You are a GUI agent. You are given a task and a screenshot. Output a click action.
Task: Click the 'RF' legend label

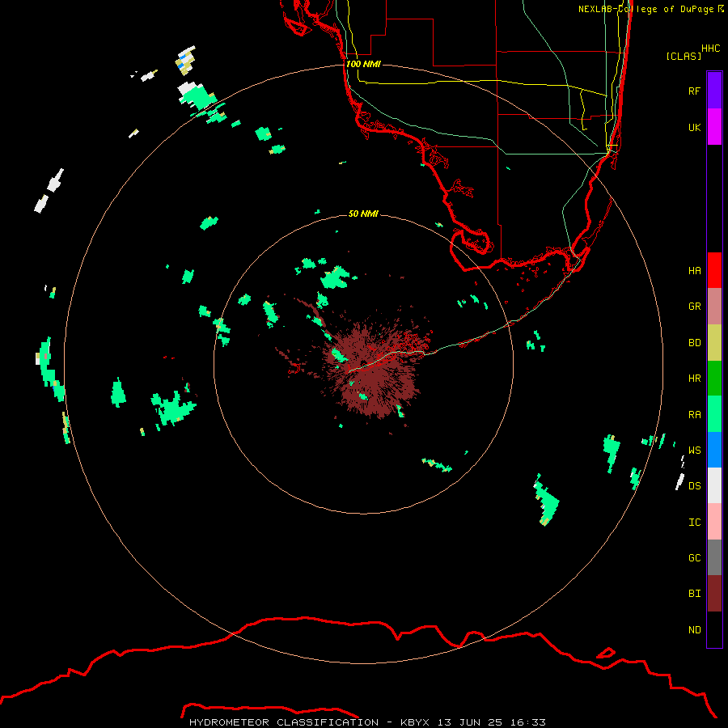coord(694,91)
